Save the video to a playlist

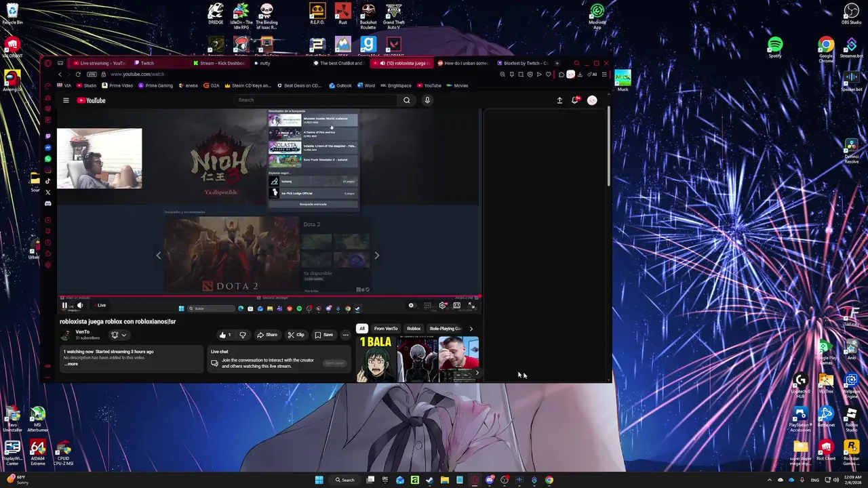tap(324, 335)
